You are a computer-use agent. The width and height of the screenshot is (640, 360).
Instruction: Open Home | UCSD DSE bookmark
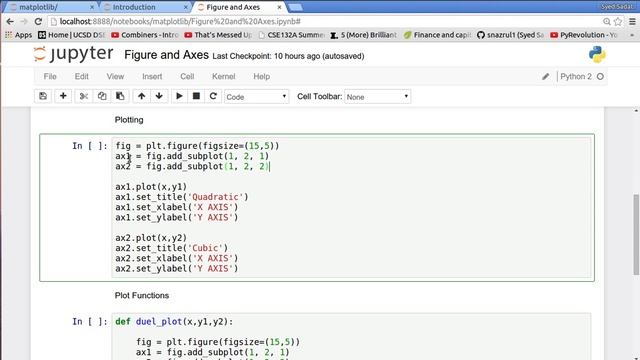[x=71, y=35]
